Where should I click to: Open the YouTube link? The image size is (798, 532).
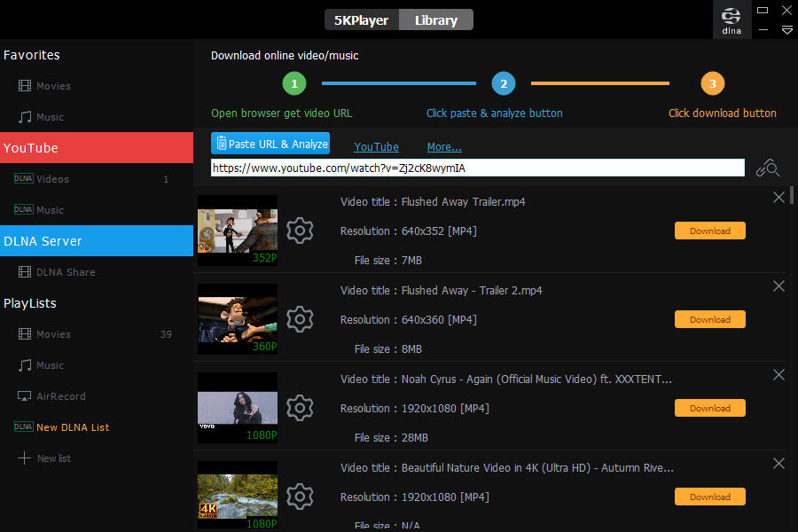click(376, 146)
